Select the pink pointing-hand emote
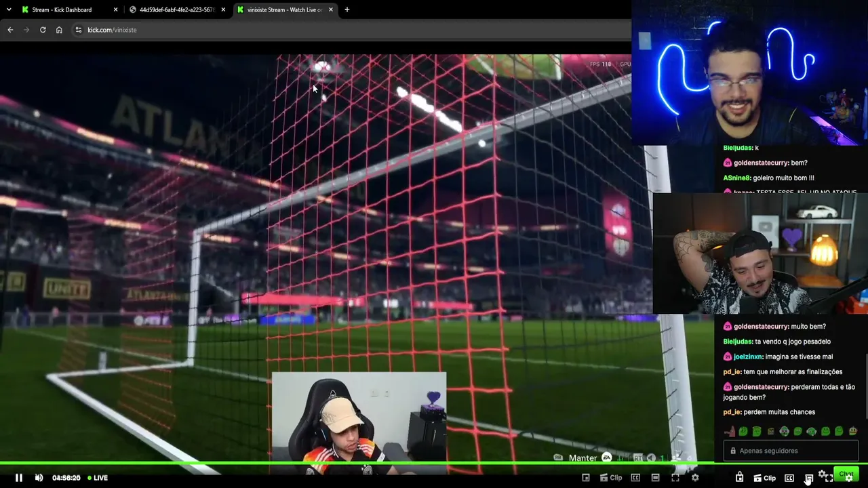This screenshot has width=868, height=488. [730, 432]
